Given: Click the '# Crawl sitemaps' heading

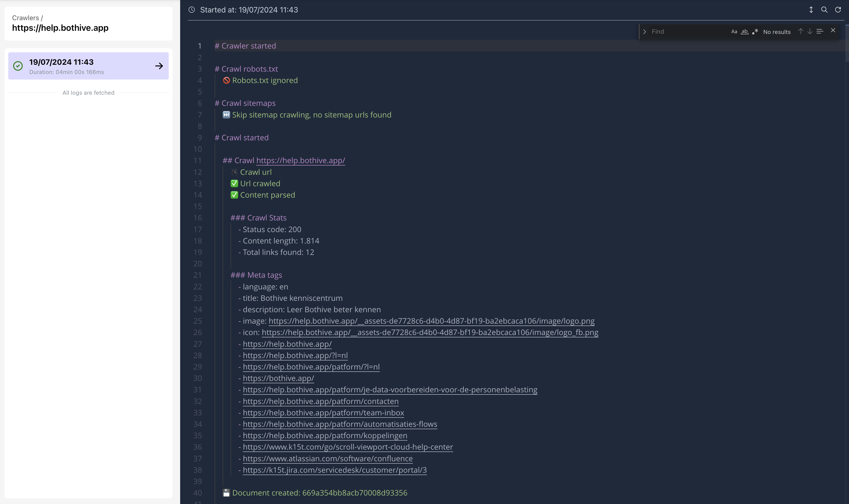Looking at the screenshot, I should [x=245, y=103].
